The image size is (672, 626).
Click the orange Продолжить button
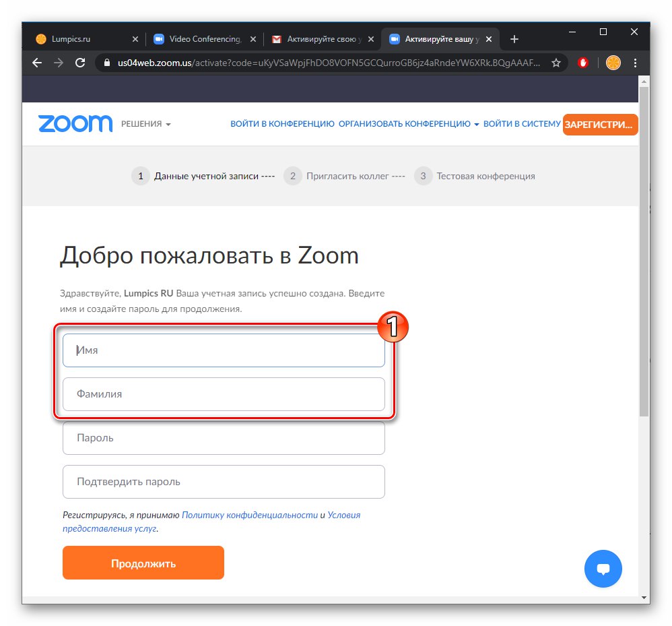[x=143, y=563]
